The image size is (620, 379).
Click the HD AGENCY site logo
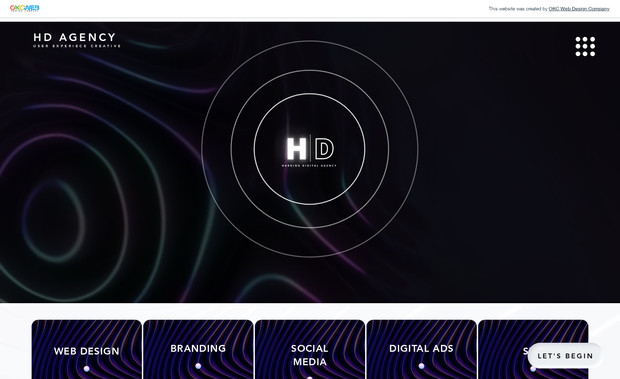click(x=77, y=40)
